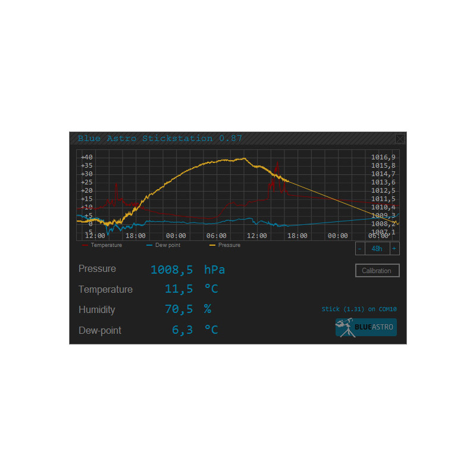
Task: Select the Humidity reading label
Action: (x=97, y=309)
